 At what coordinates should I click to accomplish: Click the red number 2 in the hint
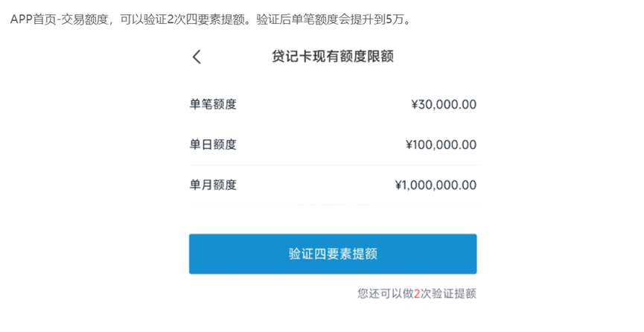tap(417, 294)
